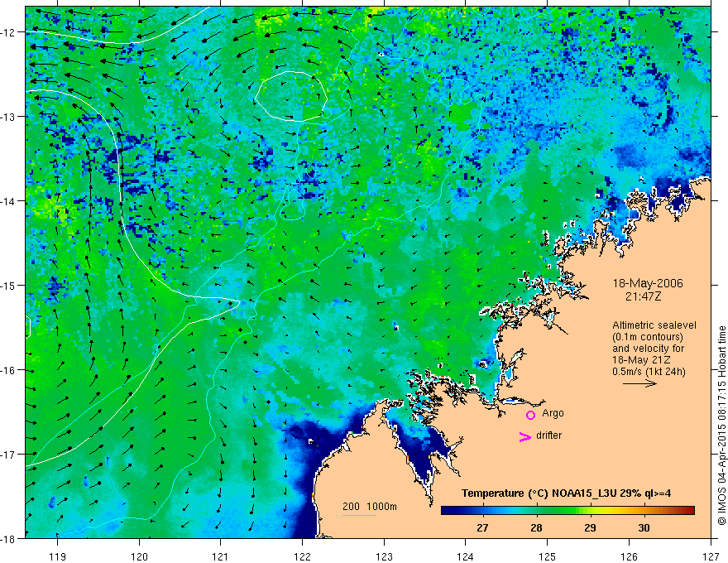Click the longitude axis label 119

[57, 556]
